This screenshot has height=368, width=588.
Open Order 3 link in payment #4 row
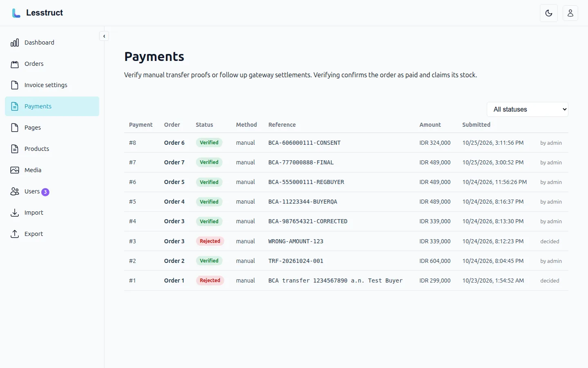click(174, 221)
